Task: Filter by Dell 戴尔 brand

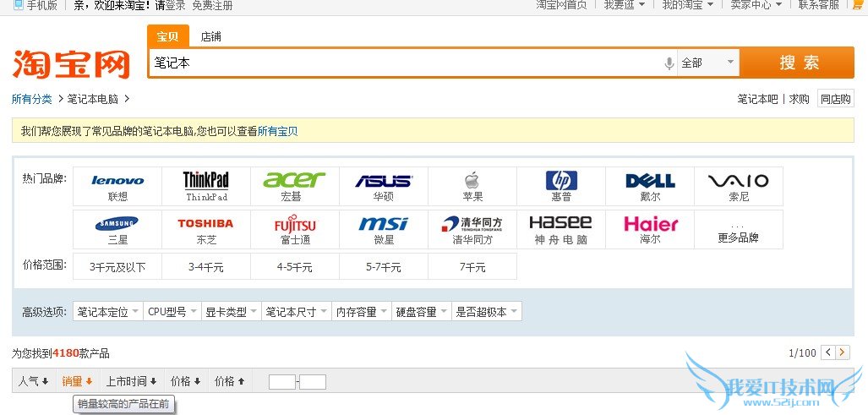Action: (650, 187)
